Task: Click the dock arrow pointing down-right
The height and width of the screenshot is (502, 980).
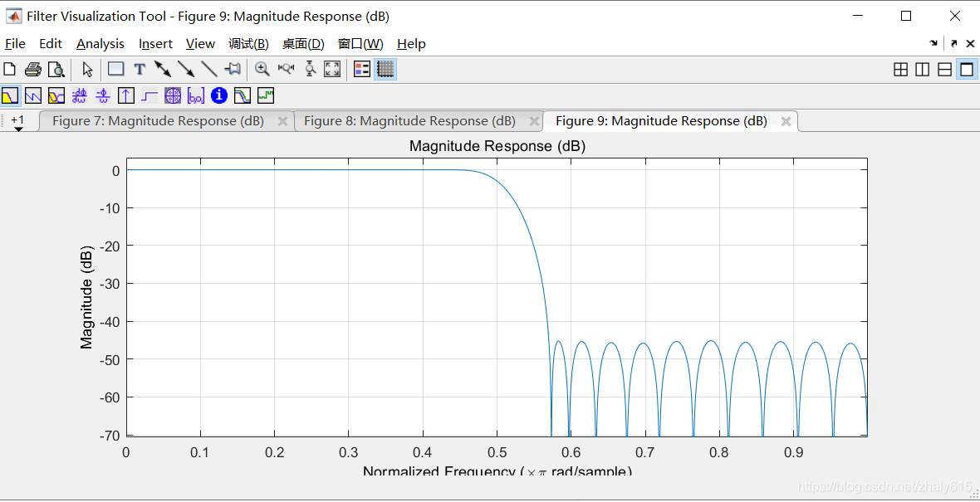Action: tap(933, 44)
